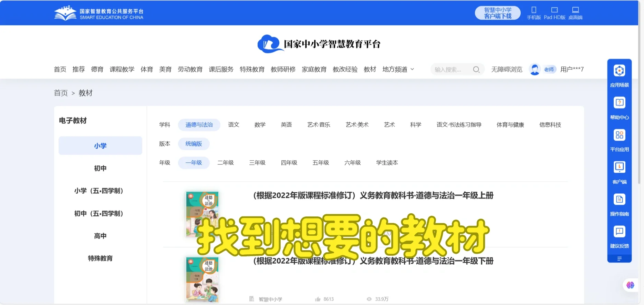The height and width of the screenshot is (305, 644).
Task: Open the 推荐 nav menu item
Action: (79, 70)
